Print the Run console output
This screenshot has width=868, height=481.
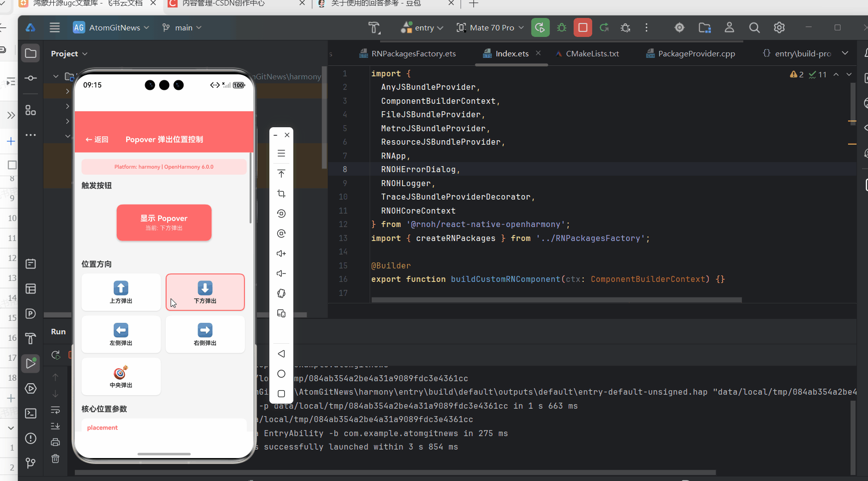coord(55,442)
